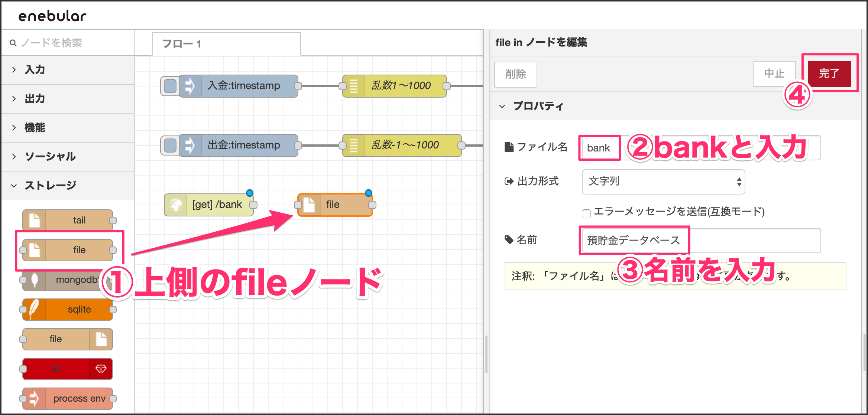Image resolution: width=868 pixels, height=415 pixels.
Task: Click the output port of canvas file node
Action: tap(372, 205)
